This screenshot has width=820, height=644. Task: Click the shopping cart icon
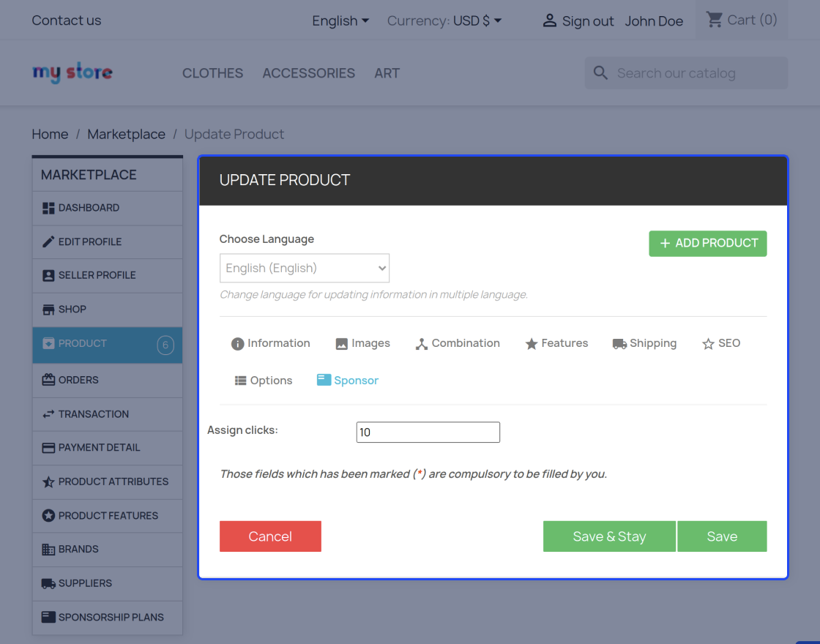(x=714, y=20)
